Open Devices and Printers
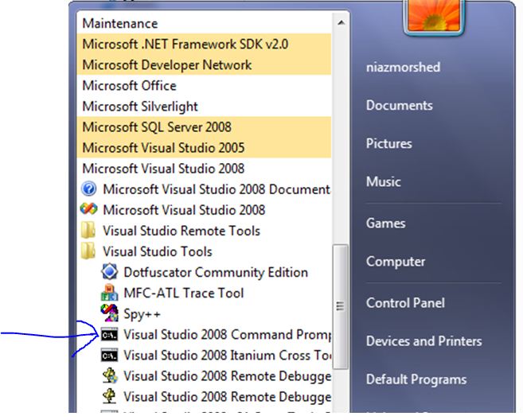The width and height of the screenshot is (523, 420). (x=424, y=341)
